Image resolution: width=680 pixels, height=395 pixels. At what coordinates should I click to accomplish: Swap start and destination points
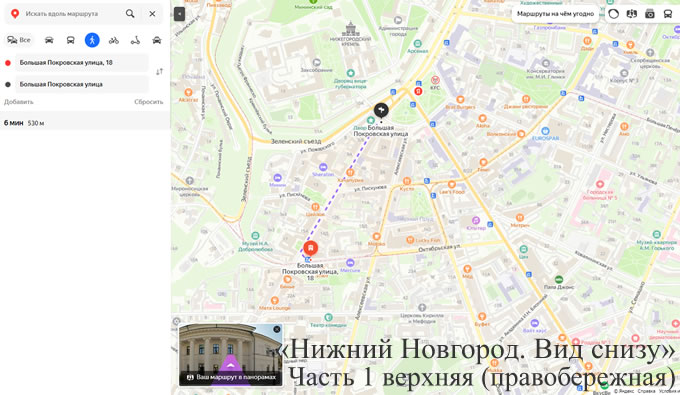[160, 72]
